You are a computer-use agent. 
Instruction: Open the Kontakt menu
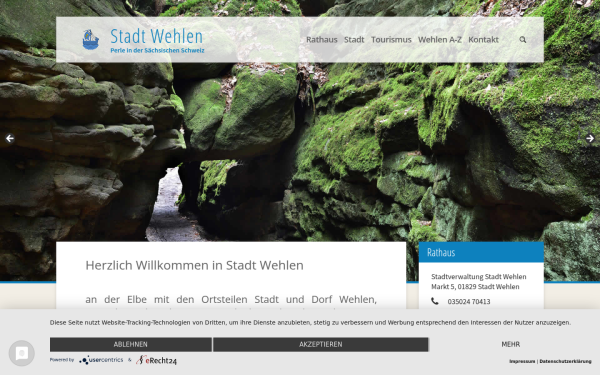(x=483, y=39)
